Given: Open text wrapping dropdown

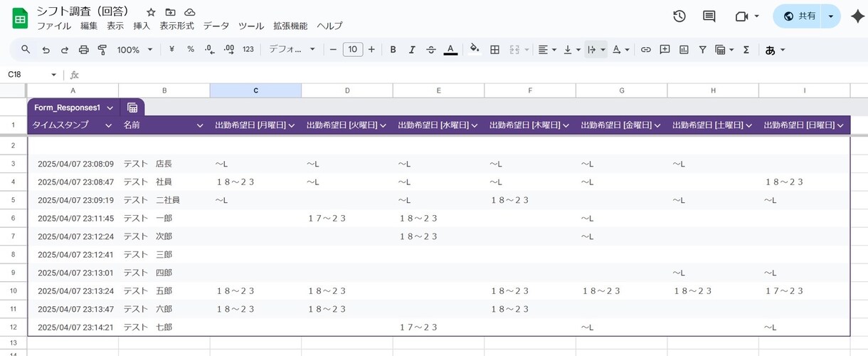Looking at the screenshot, I should (x=596, y=50).
